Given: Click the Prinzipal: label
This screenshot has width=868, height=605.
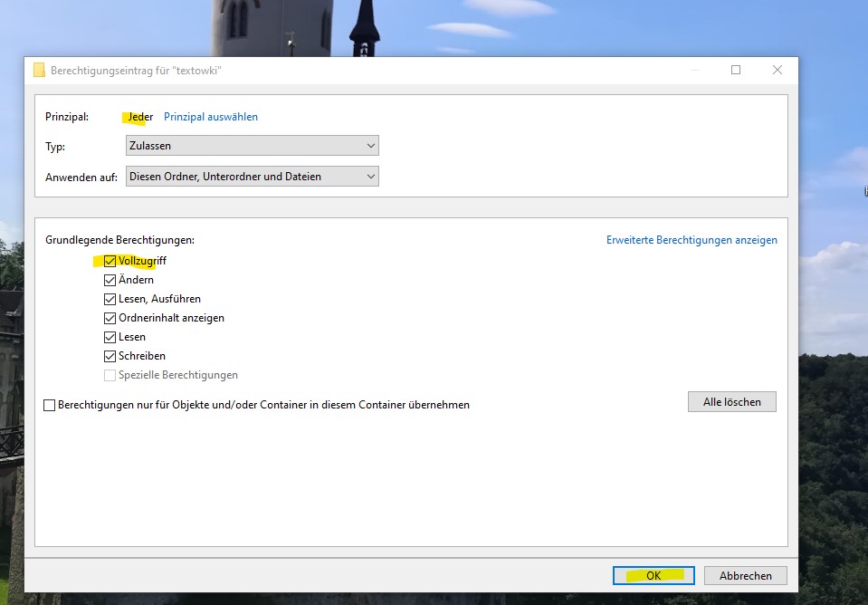Looking at the screenshot, I should (67, 117).
